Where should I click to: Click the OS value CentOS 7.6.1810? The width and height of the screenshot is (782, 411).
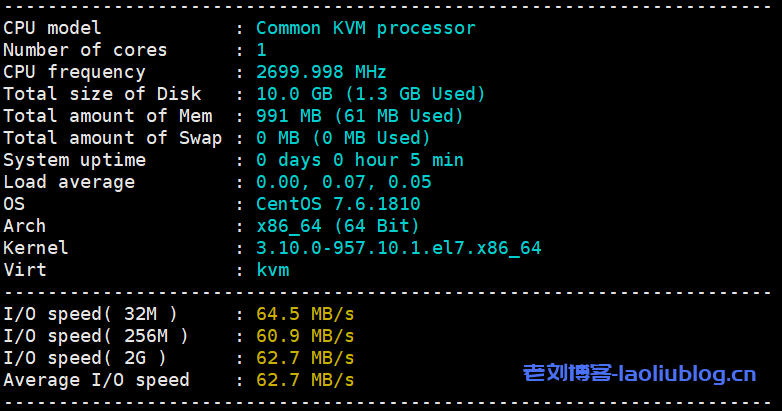(338, 204)
